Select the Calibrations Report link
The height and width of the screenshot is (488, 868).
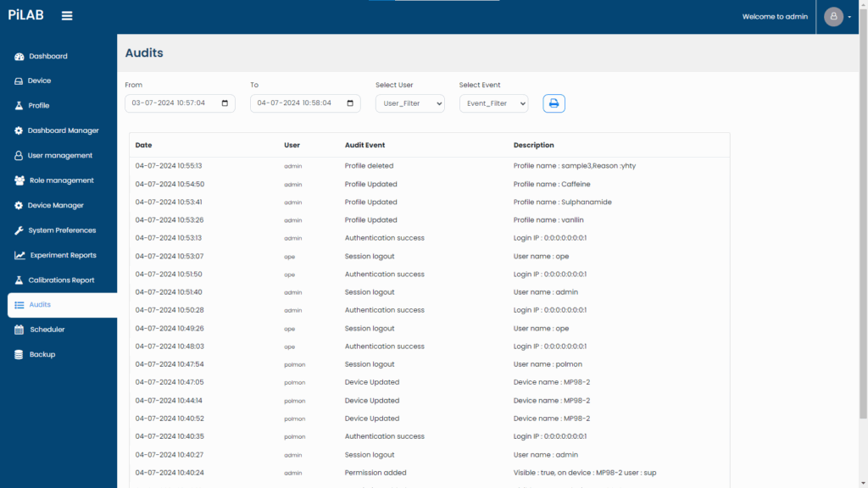coord(61,280)
